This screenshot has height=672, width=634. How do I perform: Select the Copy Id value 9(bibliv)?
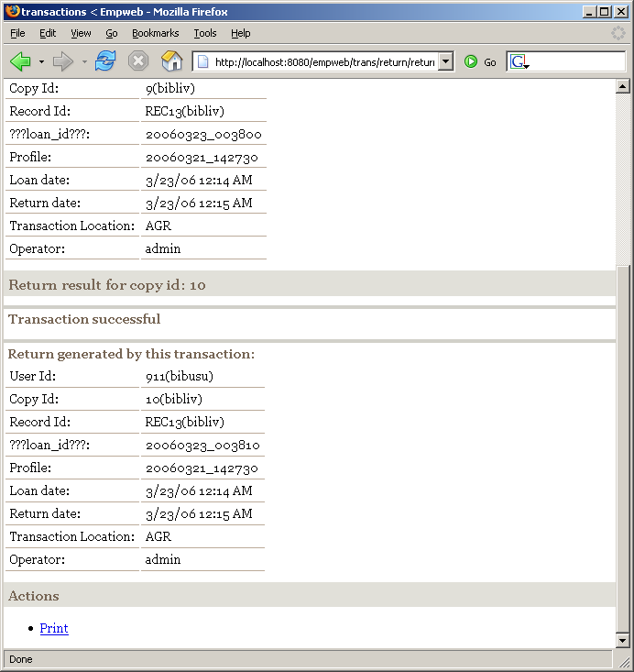[170, 88]
